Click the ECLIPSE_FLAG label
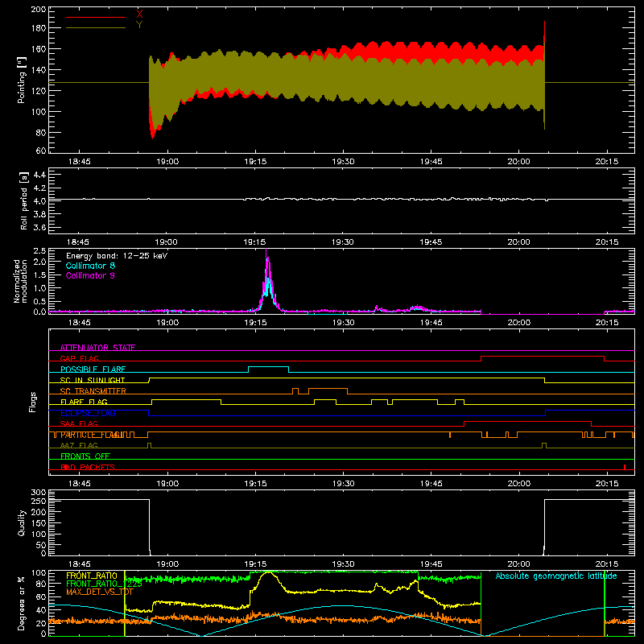This screenshot has height=644, width=644. (88, 413)
